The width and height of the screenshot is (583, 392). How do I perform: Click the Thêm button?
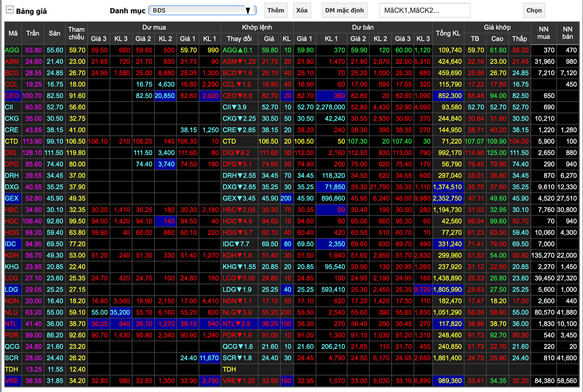pos(276,10)
